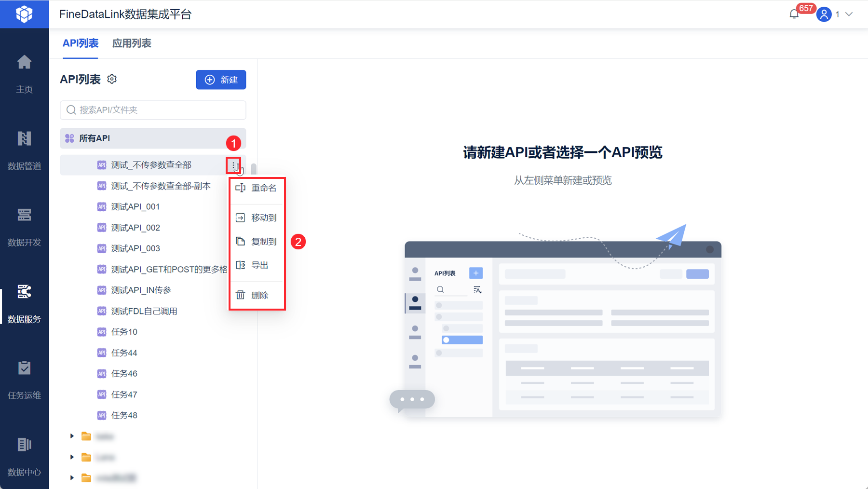Screen dimensions: 868x489
Task: Click API icon of 任务48
Action: tap(102, 415)
